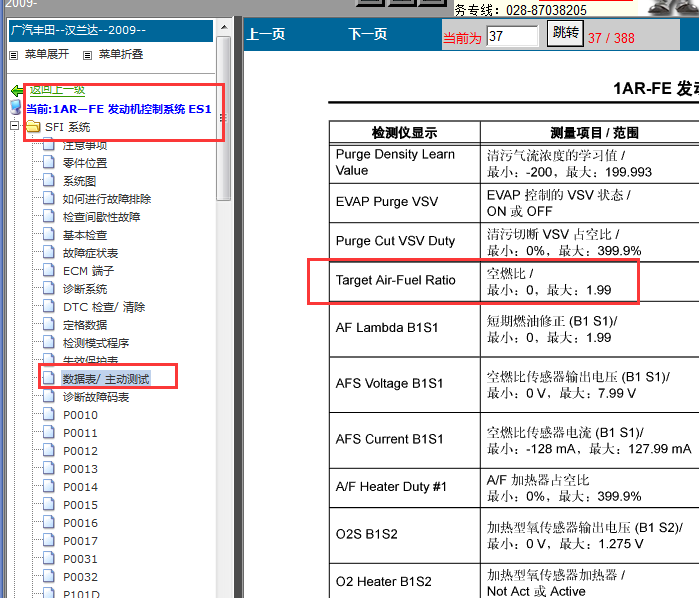Open 检测模式程序 tree item

click(96, 343)
